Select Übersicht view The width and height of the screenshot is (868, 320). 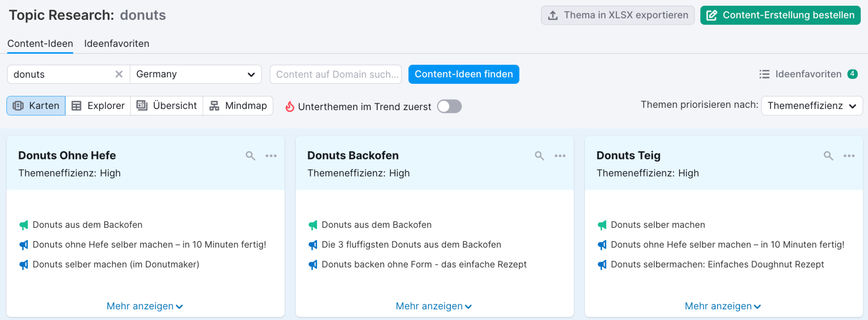point(167,106)
